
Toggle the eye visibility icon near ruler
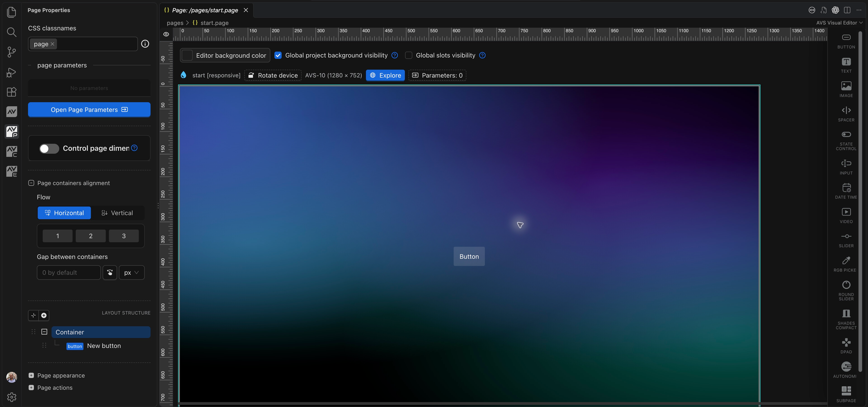tap(166, 34)
